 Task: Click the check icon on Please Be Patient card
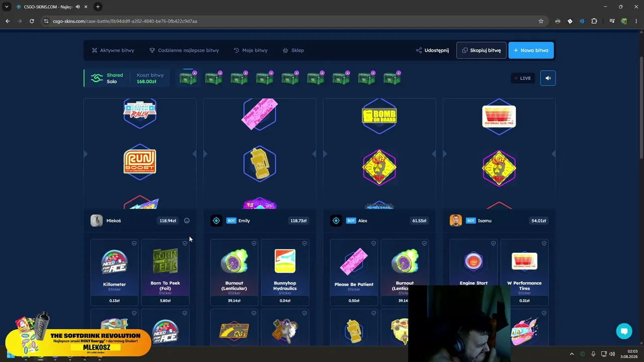tap(373, 243)
